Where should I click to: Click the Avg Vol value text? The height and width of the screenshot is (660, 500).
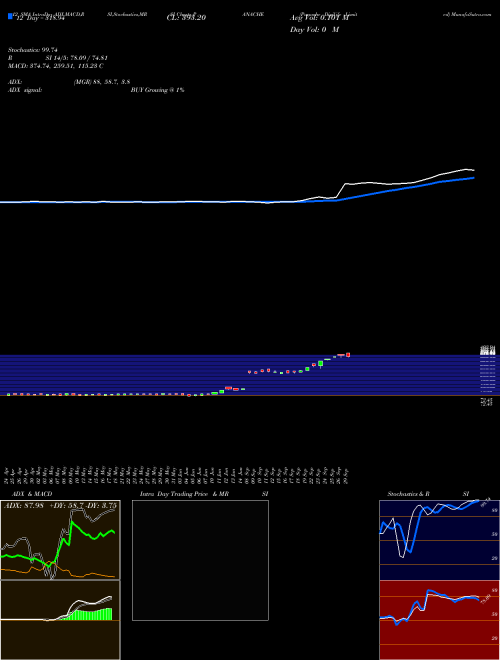[x=319, y=18]
